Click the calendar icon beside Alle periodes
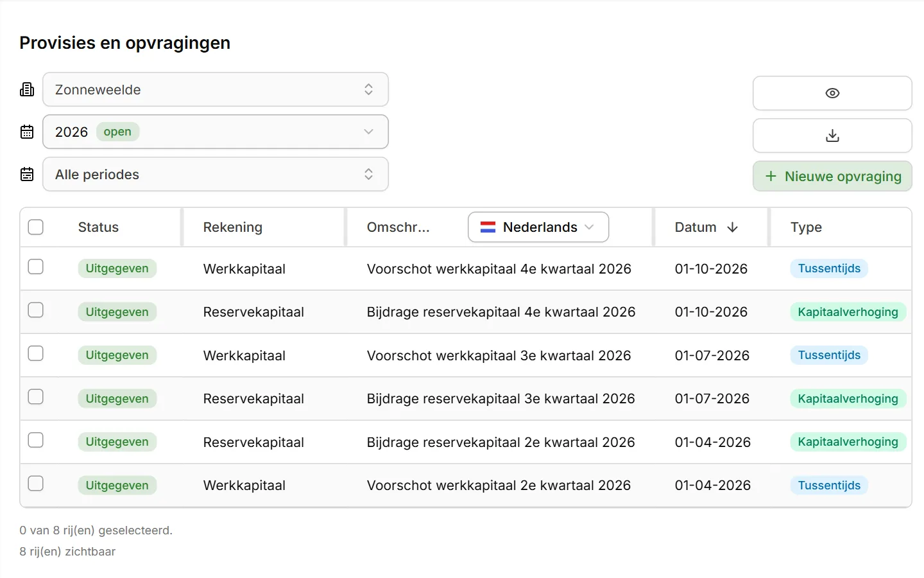This screenshot has width=924, height=578. 27,174
